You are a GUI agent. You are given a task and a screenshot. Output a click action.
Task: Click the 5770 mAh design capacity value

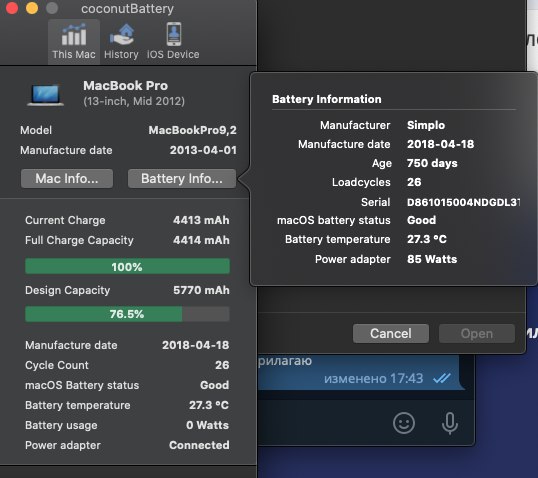click(201, 290)
